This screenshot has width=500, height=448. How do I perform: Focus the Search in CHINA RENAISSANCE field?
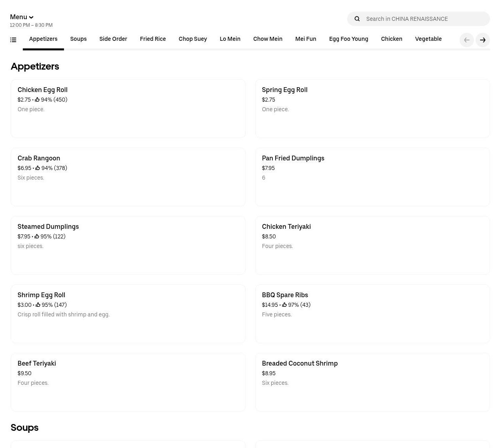[x=424, y=19]
